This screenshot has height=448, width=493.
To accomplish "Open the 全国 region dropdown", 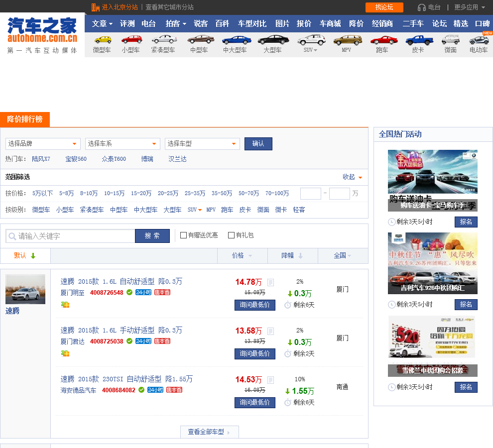I will 343,255.
